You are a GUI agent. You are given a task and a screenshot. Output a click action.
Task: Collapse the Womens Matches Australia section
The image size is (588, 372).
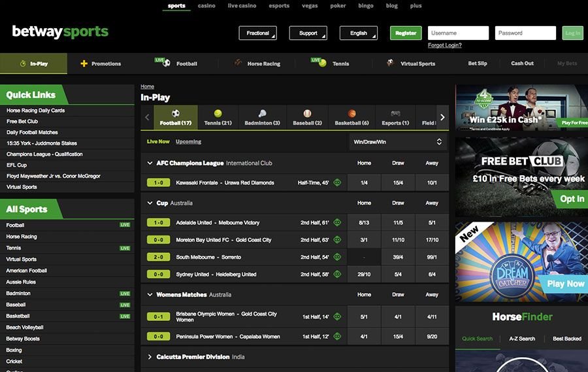tap(150, 295)
